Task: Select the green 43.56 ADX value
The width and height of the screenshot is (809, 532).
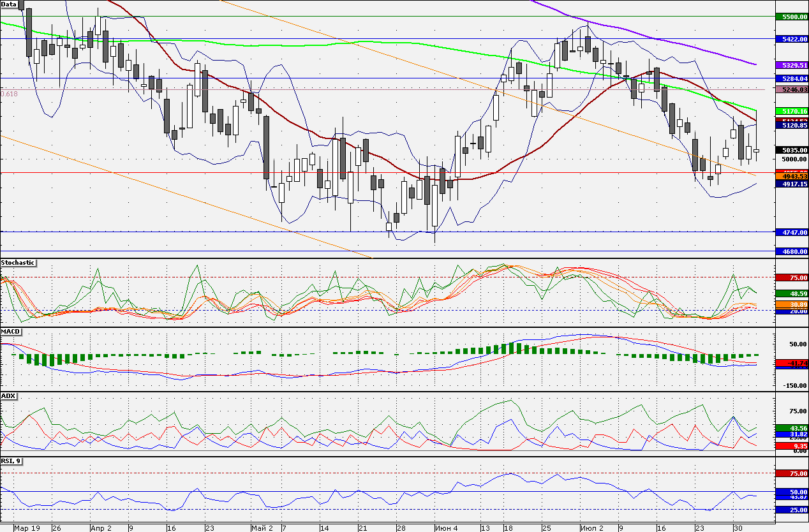Action: (791, 428)
